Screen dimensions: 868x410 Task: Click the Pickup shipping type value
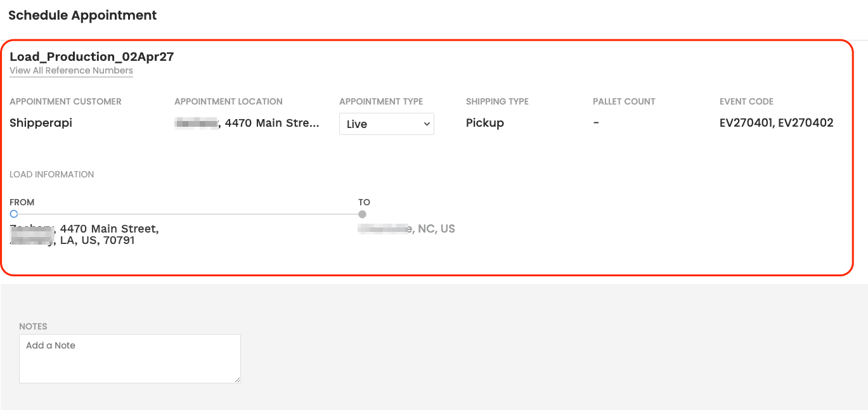coord(484,123)
